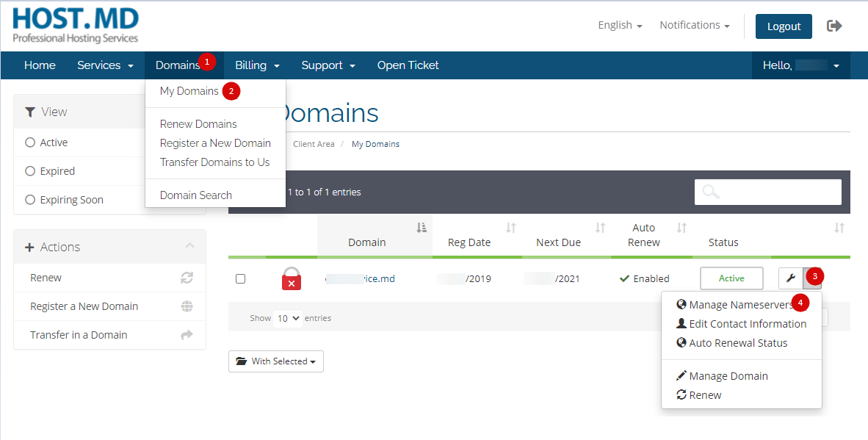Viewport: 868px width, 440px height.
Task: Expand the With Selected dropdown
Action: pos(276,361)
